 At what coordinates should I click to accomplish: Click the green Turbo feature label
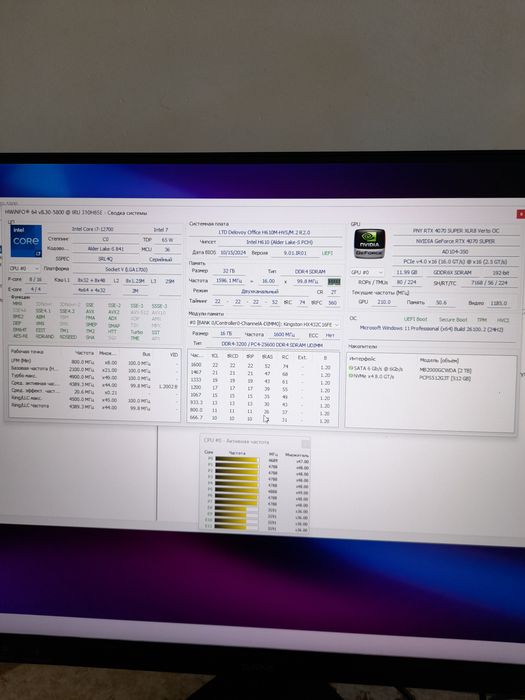[137, 332]
